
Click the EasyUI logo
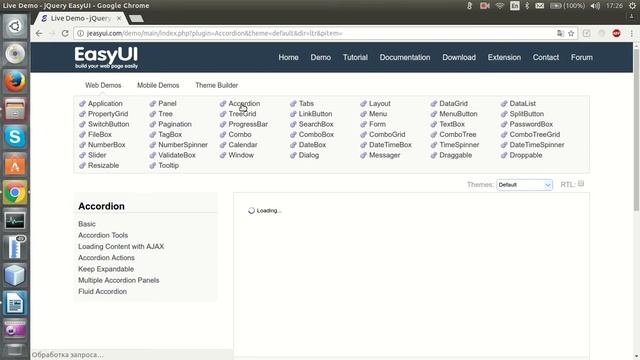pos(106,58)
